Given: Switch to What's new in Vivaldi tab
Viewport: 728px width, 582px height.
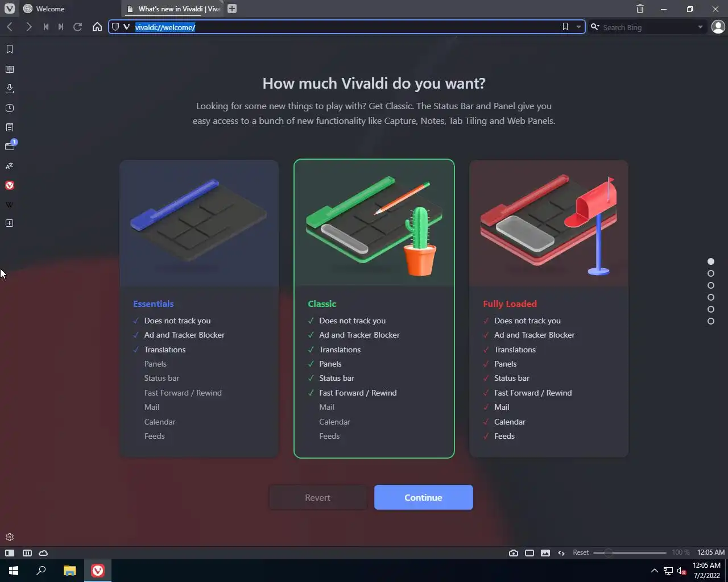Looking at the screenshot, I should point(173,9).
